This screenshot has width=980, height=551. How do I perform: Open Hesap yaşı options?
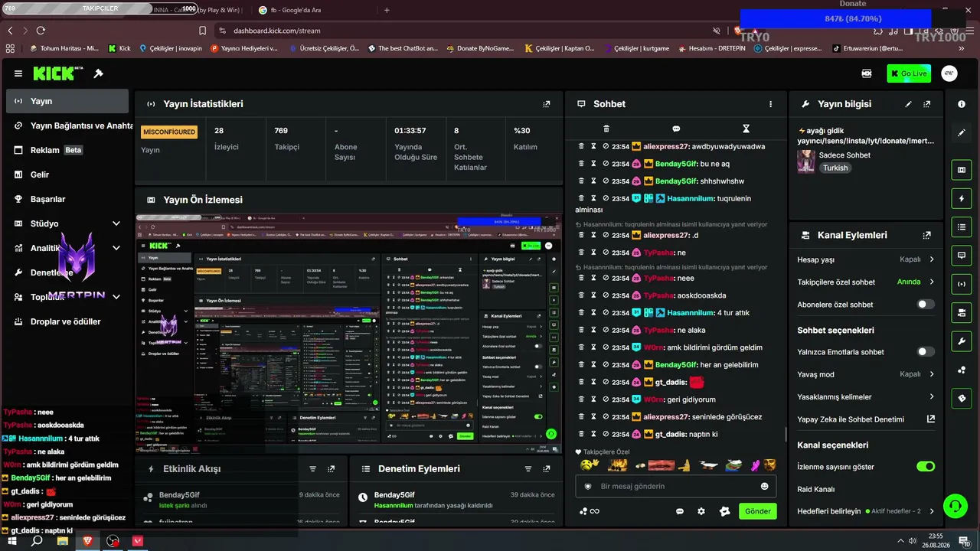pyautogui.click(x=866, y=259)
